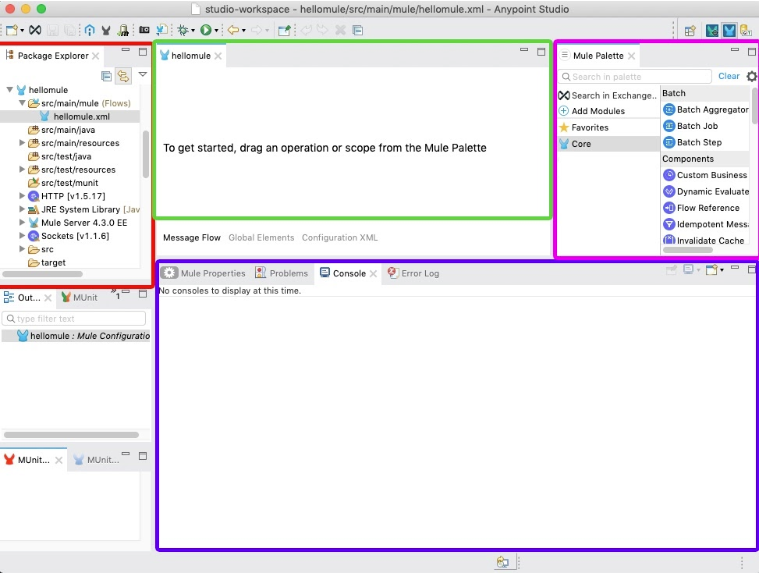This screenshot has height=575, width=763.
Task: Select Batch Aggregator component
Action: 706,110
